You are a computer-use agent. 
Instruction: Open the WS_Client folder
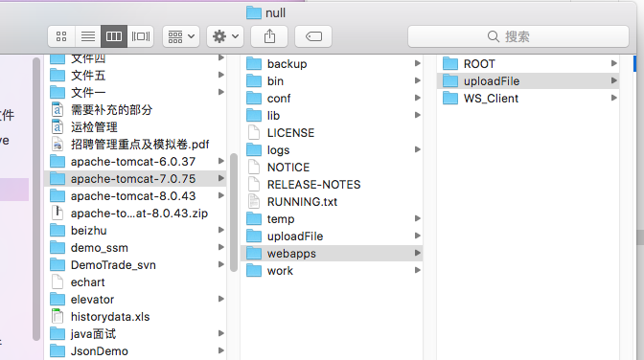tap(528, 98)
